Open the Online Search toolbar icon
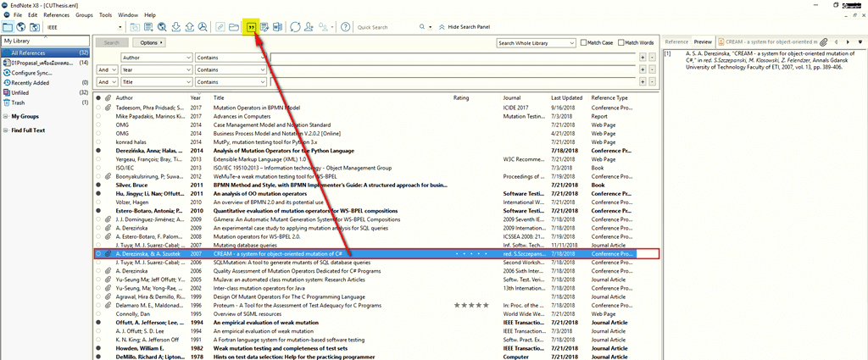The width and height of the screenshot is (868, 360). [x=162, y=27]
